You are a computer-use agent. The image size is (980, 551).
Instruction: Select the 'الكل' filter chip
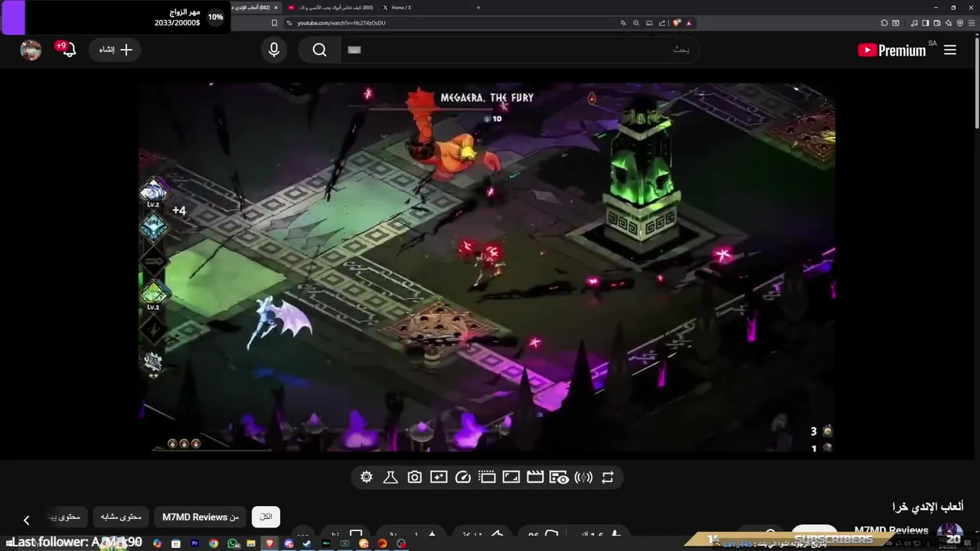click(x=266, y=517)
